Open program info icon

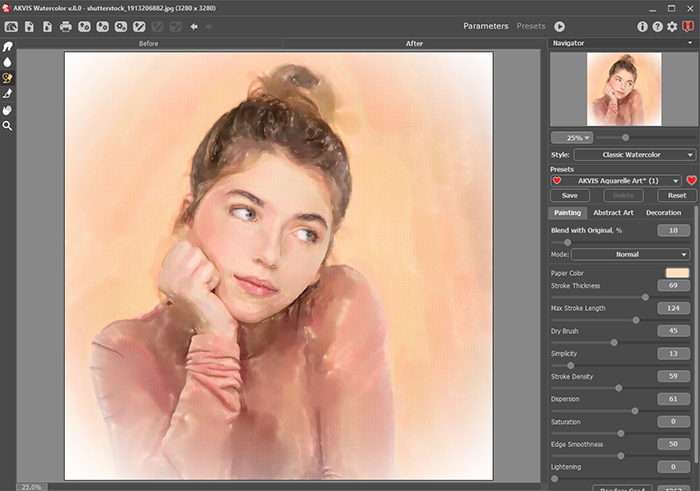point(641,26)
